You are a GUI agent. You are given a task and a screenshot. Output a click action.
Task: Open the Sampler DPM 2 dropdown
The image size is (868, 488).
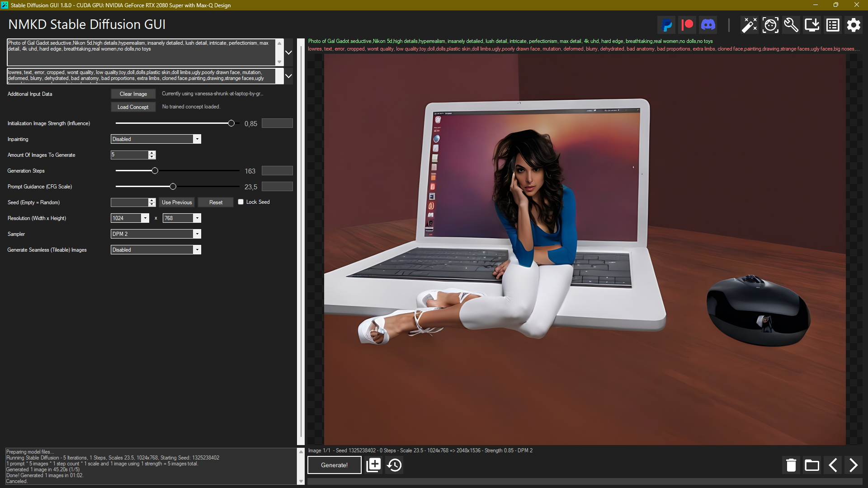(x=197, y=234)
